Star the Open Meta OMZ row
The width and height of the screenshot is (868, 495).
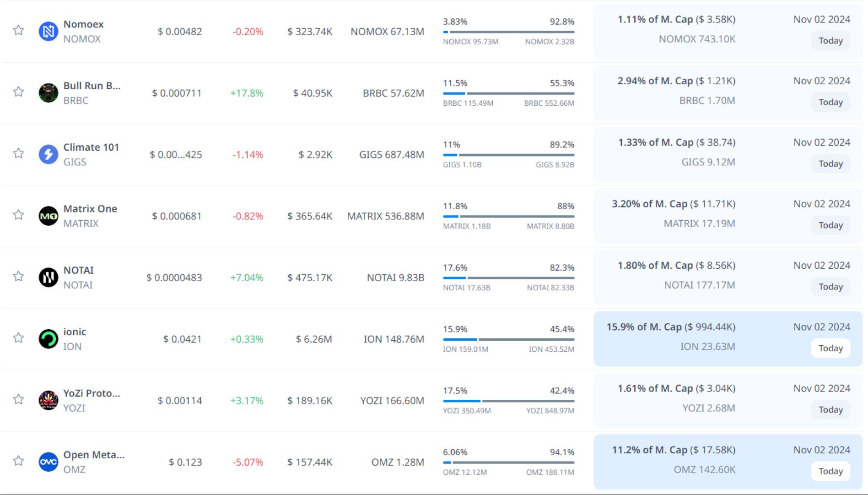18,461
